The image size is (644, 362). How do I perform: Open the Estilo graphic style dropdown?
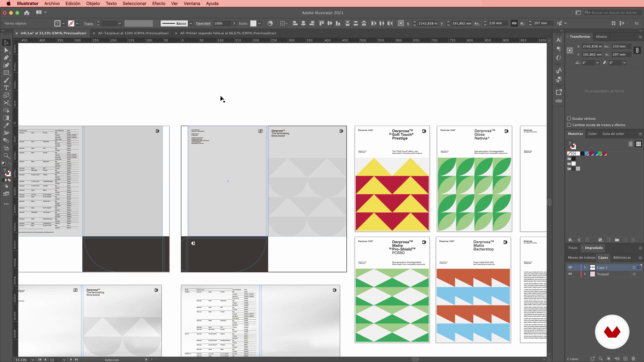click(259, 23)
